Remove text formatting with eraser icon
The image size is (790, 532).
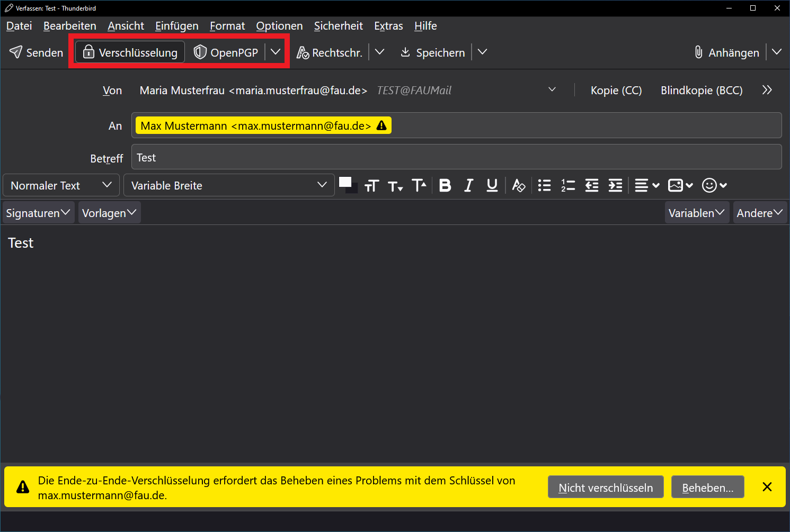click(518, 185)
